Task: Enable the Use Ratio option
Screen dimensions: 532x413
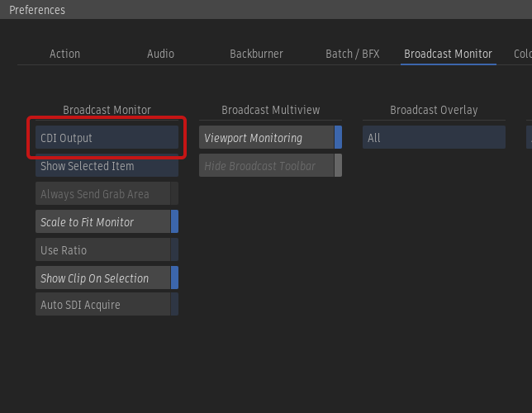Action: (x=107, y=250)
